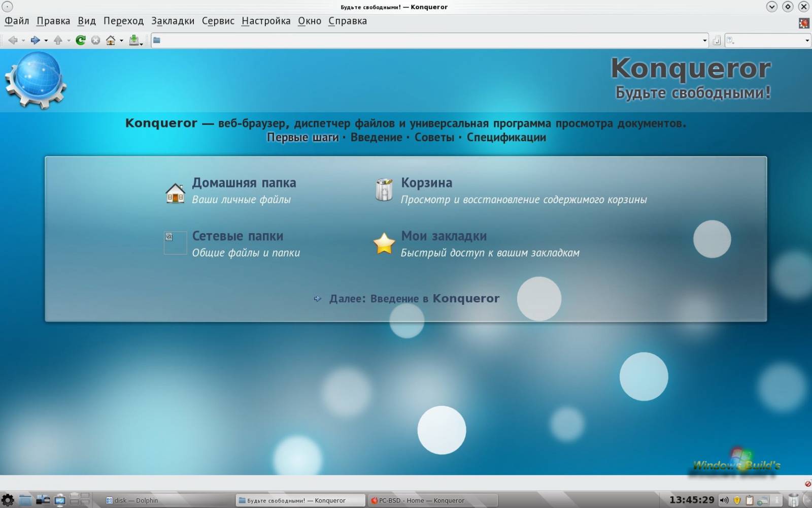812x508 pixels.
Task: Follow Далее: Введение в Konqueror link
Action: (414, 299)
